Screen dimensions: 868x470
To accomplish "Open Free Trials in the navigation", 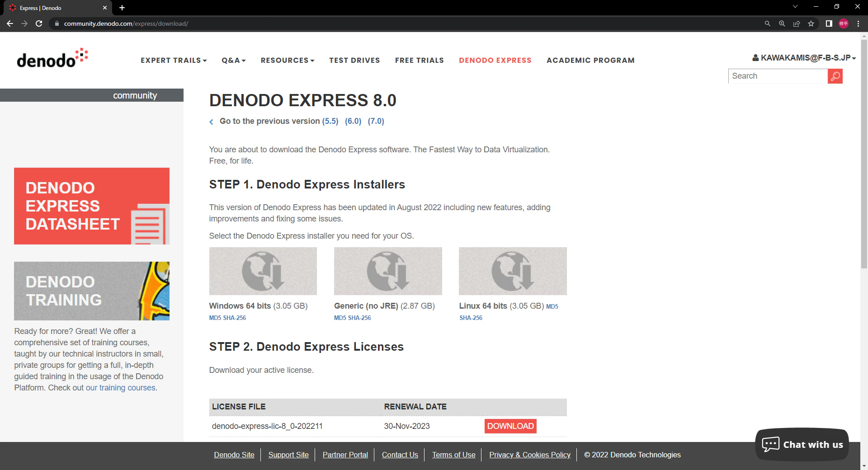I will (420, 61).
